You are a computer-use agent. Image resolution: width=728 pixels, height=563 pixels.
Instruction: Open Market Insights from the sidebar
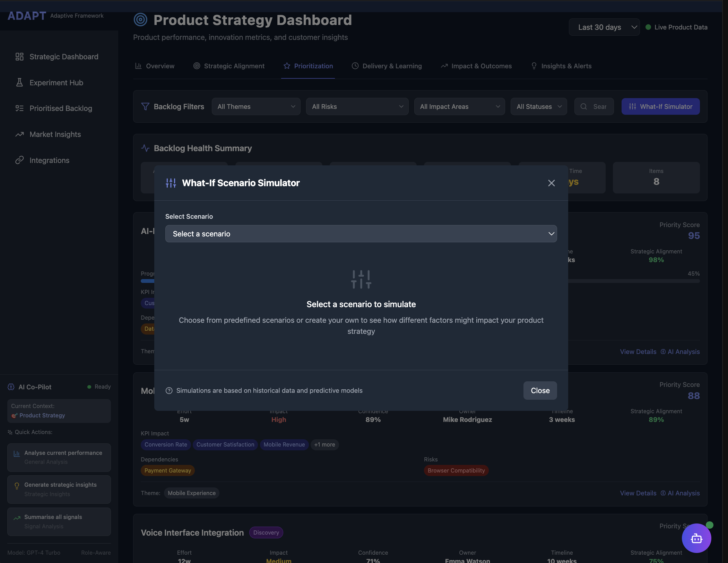click(x=55, y=135)
